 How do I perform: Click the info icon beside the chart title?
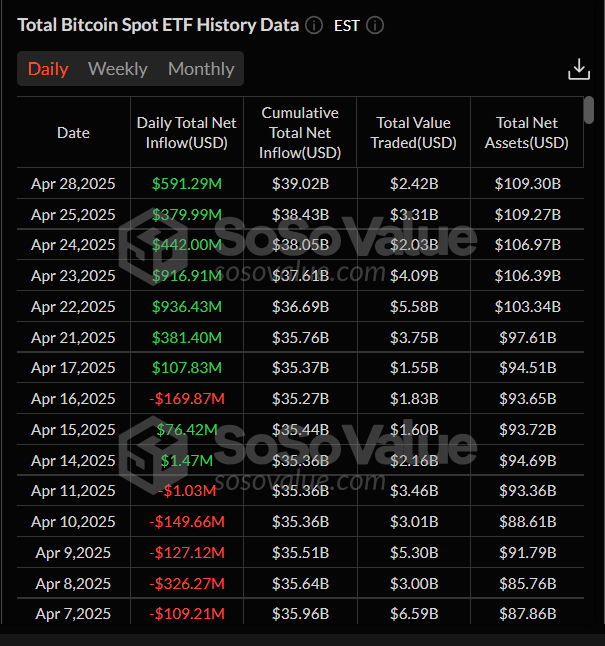click(x=314, y=26)
